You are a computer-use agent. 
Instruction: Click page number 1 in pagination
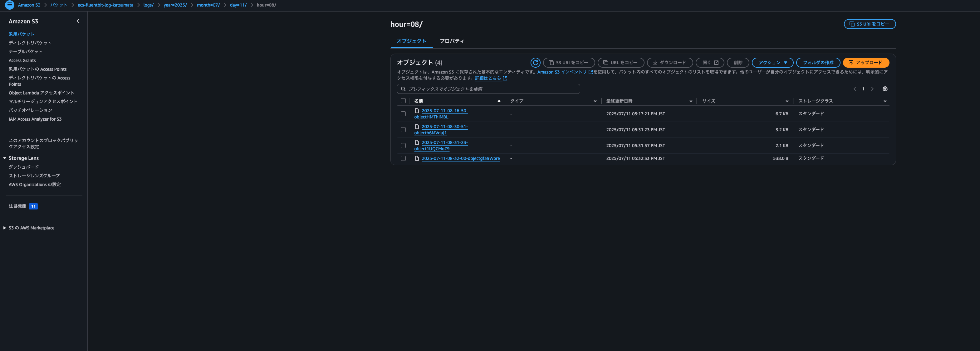(863, 89)
